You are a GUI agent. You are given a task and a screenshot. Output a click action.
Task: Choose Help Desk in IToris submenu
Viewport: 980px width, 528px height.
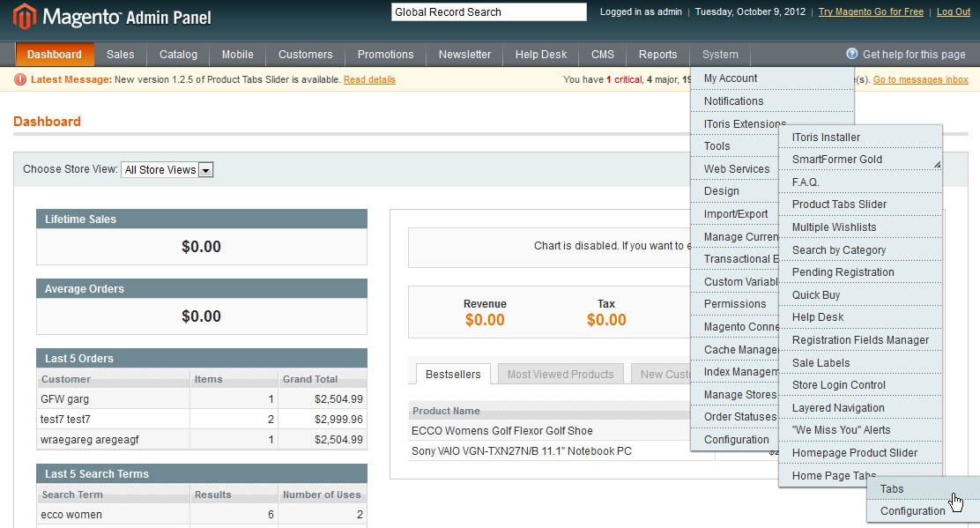pos(860,316)
